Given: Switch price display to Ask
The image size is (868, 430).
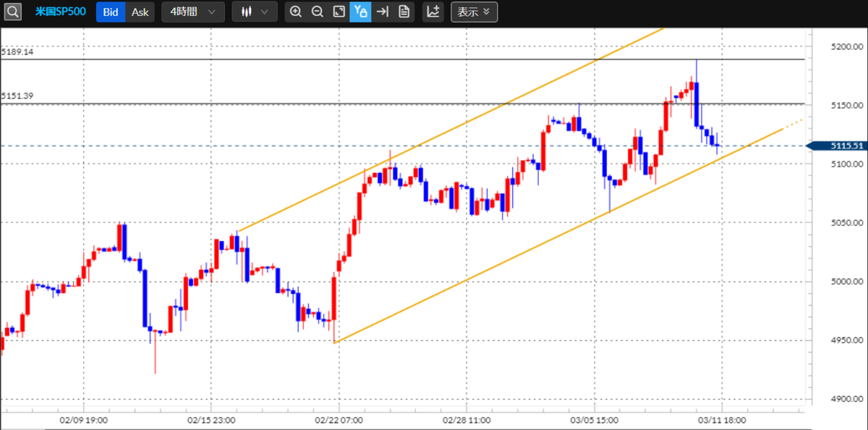Looking at the screenshot, I should (140, 12).
